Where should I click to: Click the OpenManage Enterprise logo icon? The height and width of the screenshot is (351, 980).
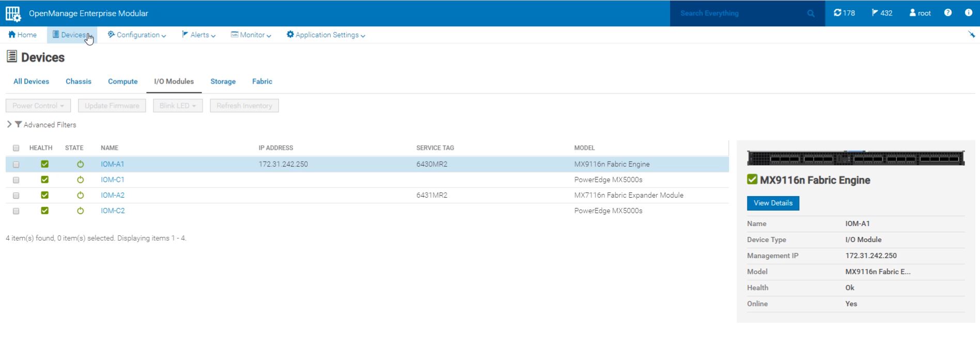(x=13, y=13)
